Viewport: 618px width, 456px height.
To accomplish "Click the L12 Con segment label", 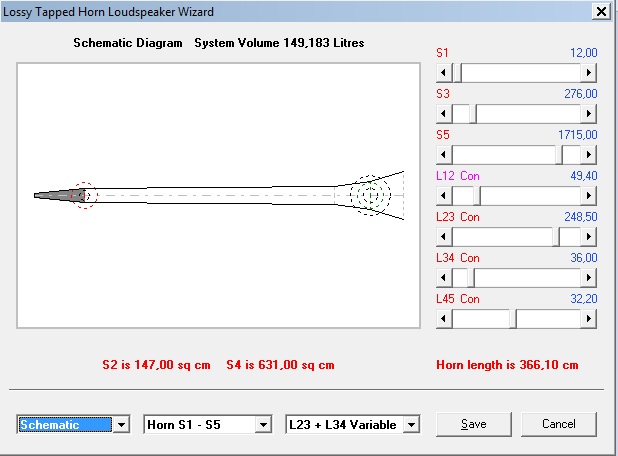I will click(x=458, y=176).
